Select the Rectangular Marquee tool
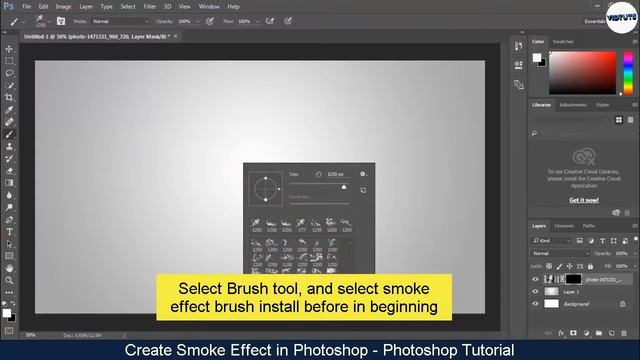The width and height of the screenshot is (640, 360). (9, 61)
